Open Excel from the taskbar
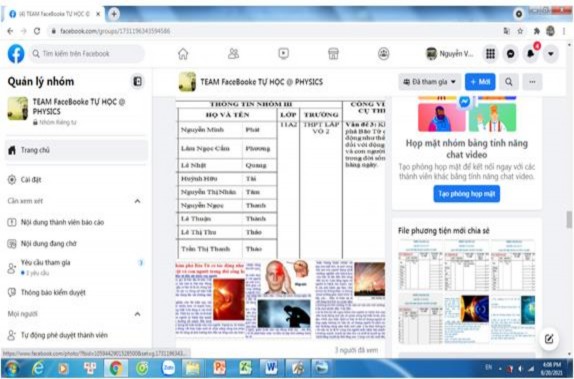 coord(245,368)
